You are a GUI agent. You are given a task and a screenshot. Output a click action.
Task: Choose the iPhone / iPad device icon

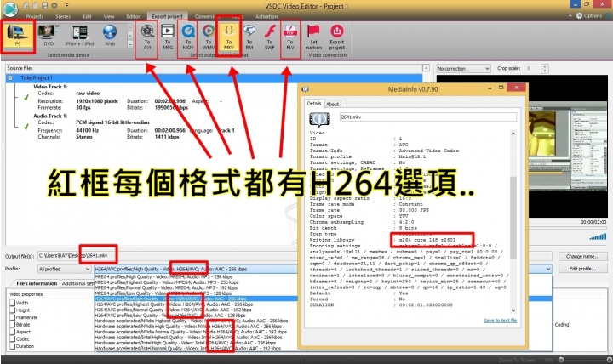(x=79, y=36)
